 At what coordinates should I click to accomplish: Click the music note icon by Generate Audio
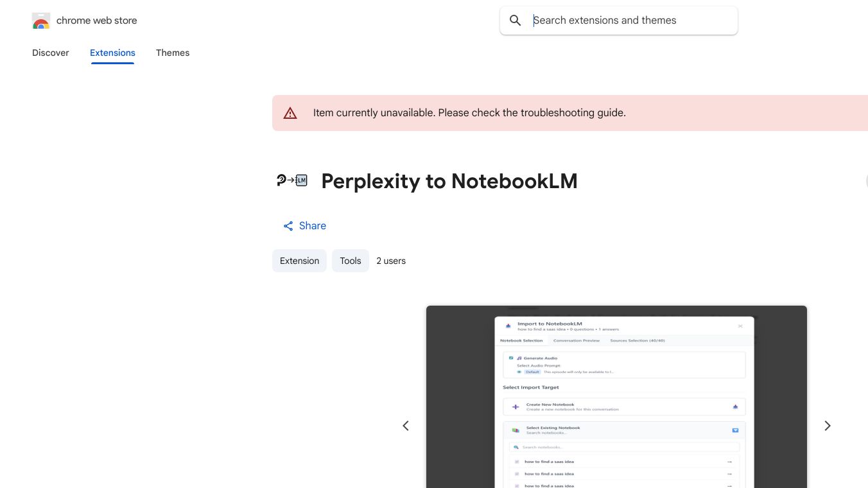(519, 358)
